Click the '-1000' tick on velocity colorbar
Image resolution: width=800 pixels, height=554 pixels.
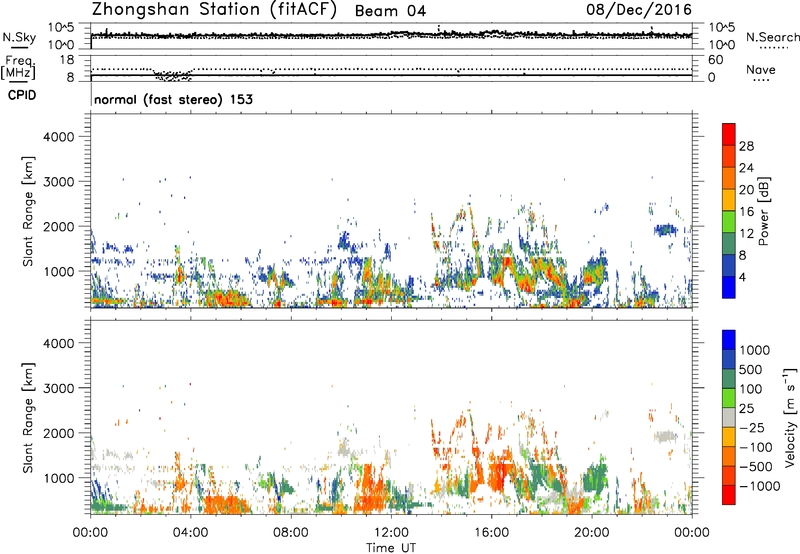coord(759,486)
